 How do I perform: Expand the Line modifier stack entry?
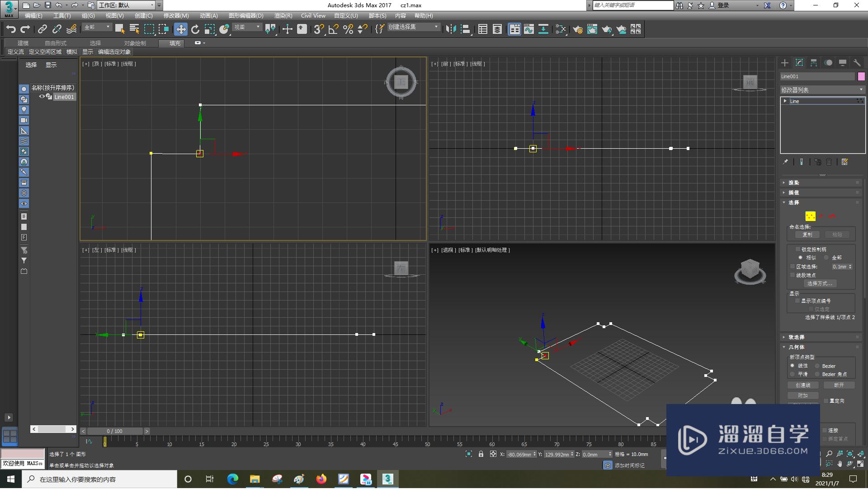tap(785, 101)
